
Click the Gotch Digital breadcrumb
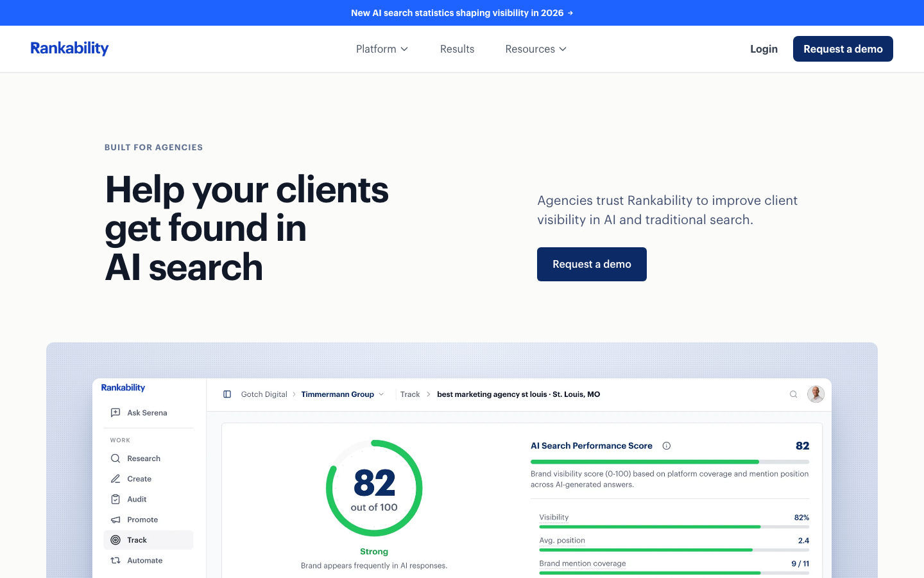coord(264,394)
